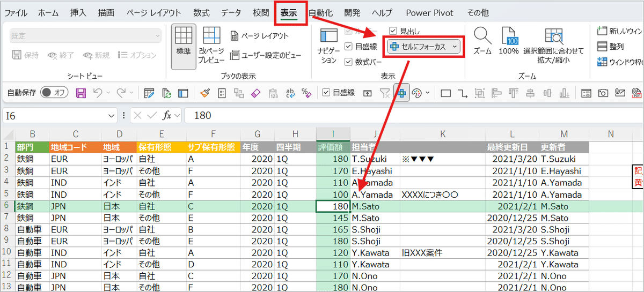Open Page Break Preview (改ページプレビュー)
This screenshot has height=292, width=644.
(211, 46)
